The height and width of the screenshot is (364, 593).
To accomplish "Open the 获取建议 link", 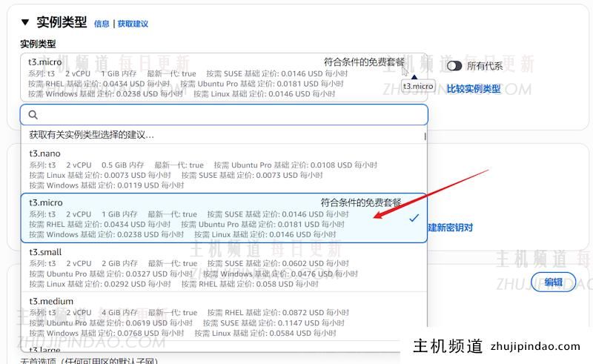I will 133,24.
